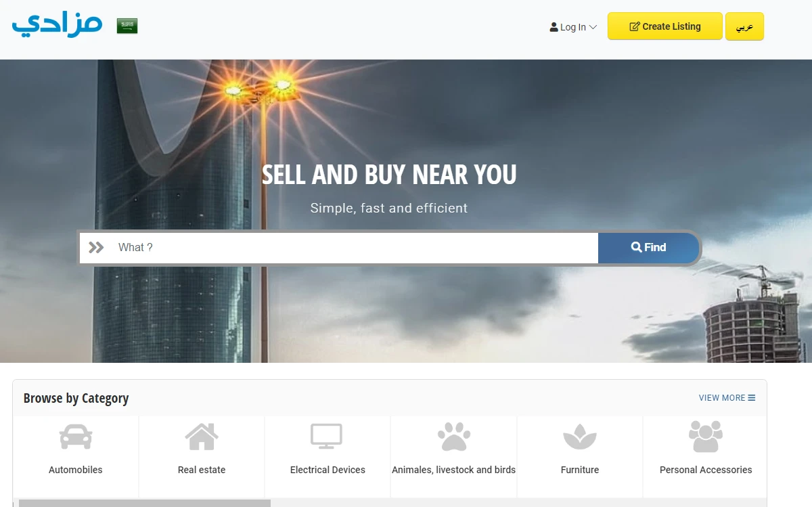812x507 pixels.
Task: Click the Saudi Arabia flag icon
Action: 127,26
